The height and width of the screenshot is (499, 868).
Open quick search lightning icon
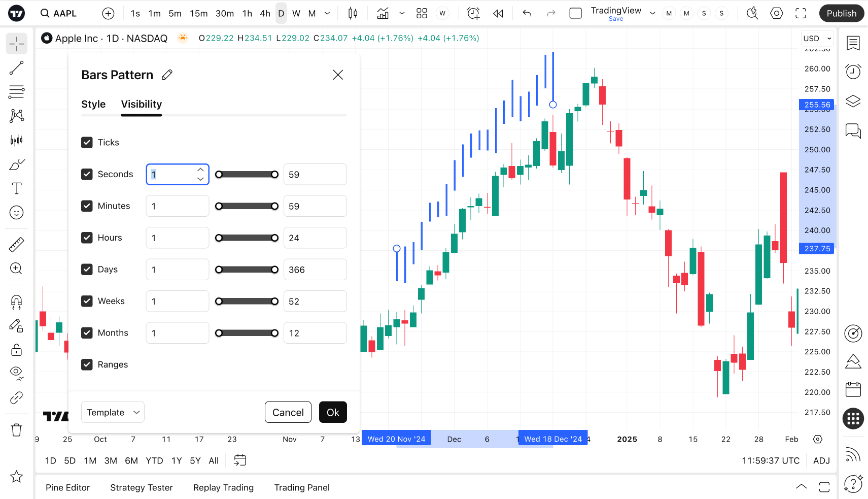(x=752, y=14)
